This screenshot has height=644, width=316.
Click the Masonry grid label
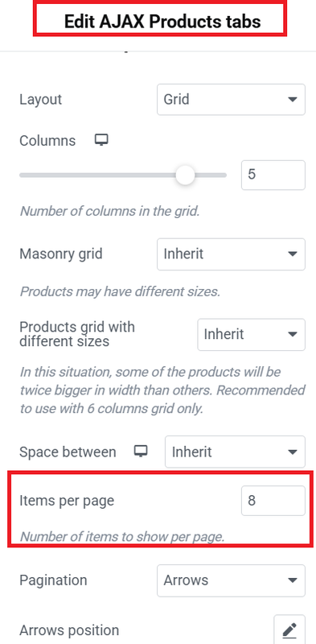click(x=61, y=254)
